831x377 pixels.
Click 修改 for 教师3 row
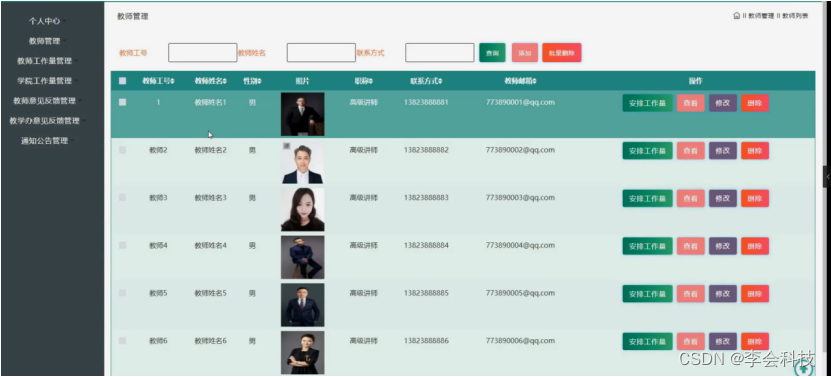723,198
